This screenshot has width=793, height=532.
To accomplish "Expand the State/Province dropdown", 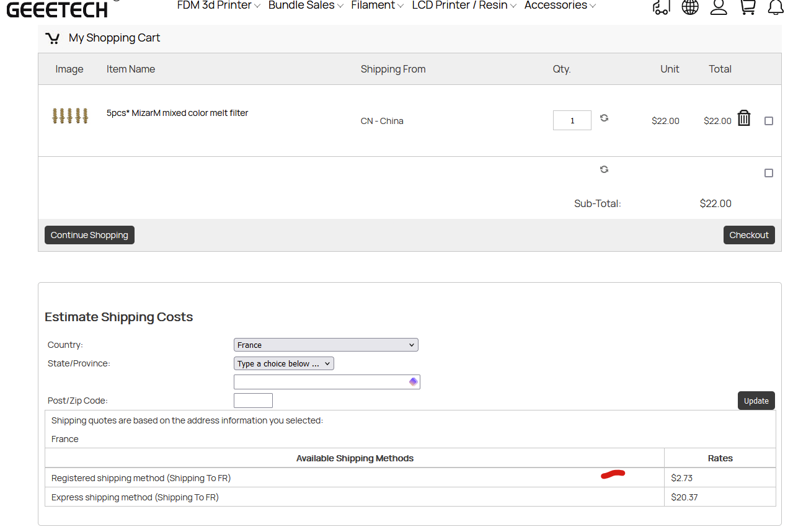I will coord(284,364).
